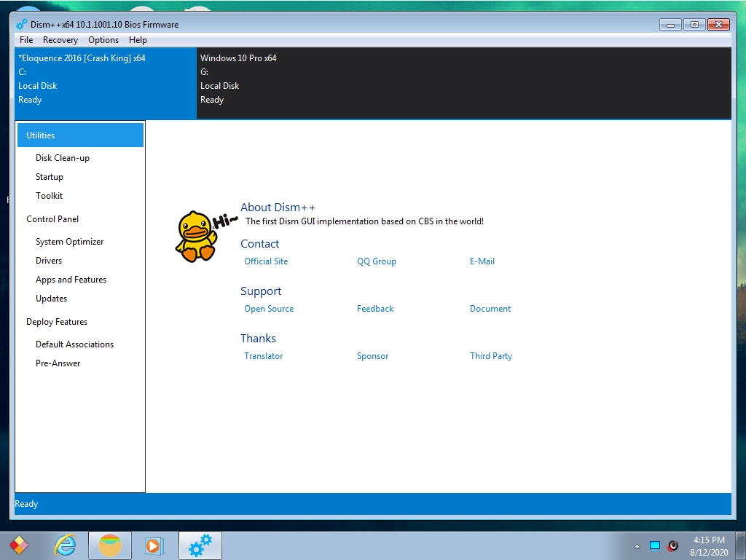Screen dimensions: 746x560
Task: Click the round red-and-black tray icon
Action: pos(672,545)
